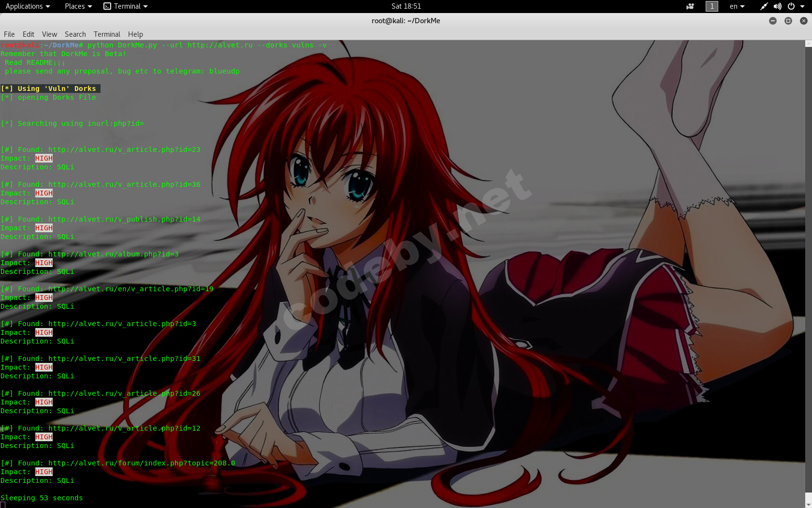The width and height of the screenshot is (812, 508).
Task: Open the Edit menu
Action: 29,34
